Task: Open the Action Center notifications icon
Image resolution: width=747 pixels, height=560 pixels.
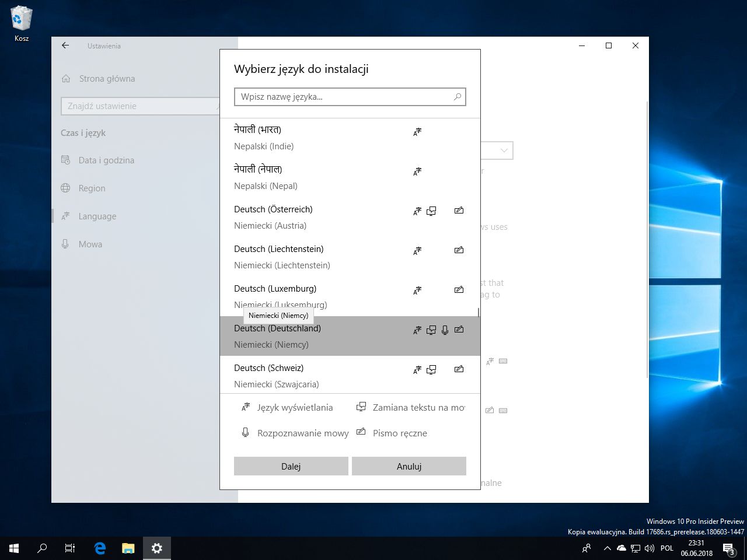Action: pos(729,548)
